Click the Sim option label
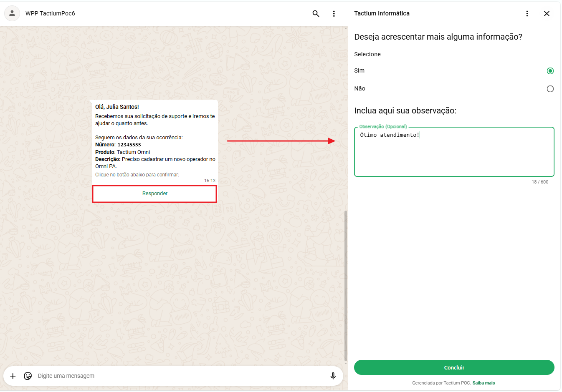Viewport: 562px width, 392px height. pos(359,70)
